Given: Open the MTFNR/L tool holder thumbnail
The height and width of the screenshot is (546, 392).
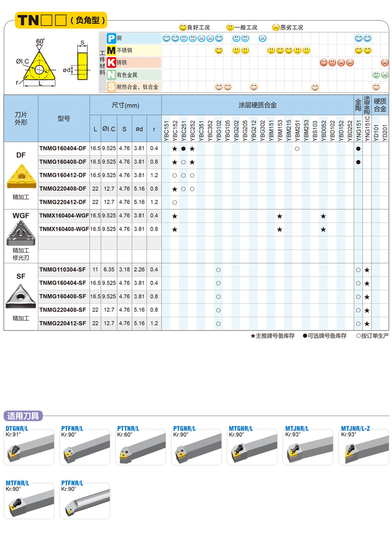Looking at the screenshot, I should pyautogui.click(x=29, y=502).
